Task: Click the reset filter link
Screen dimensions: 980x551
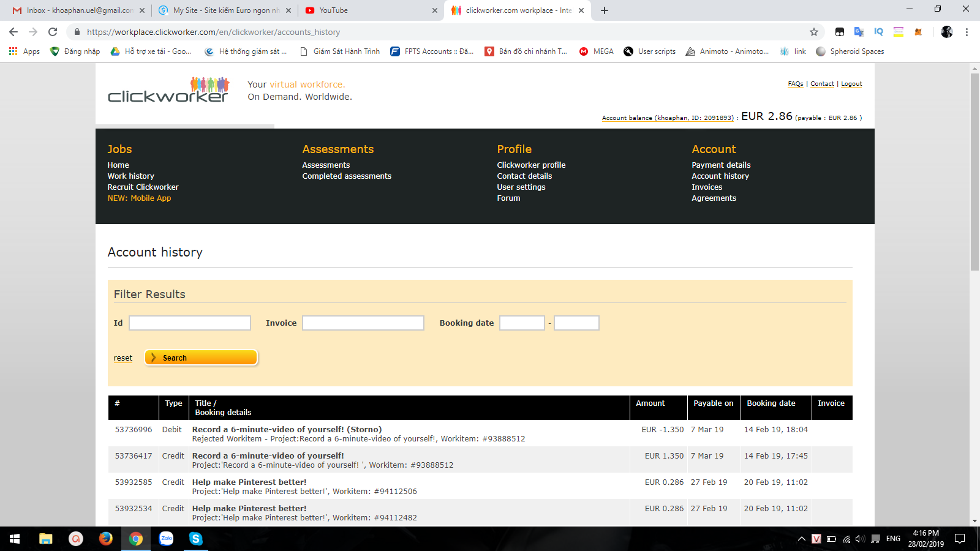Action: coord(123,358)
